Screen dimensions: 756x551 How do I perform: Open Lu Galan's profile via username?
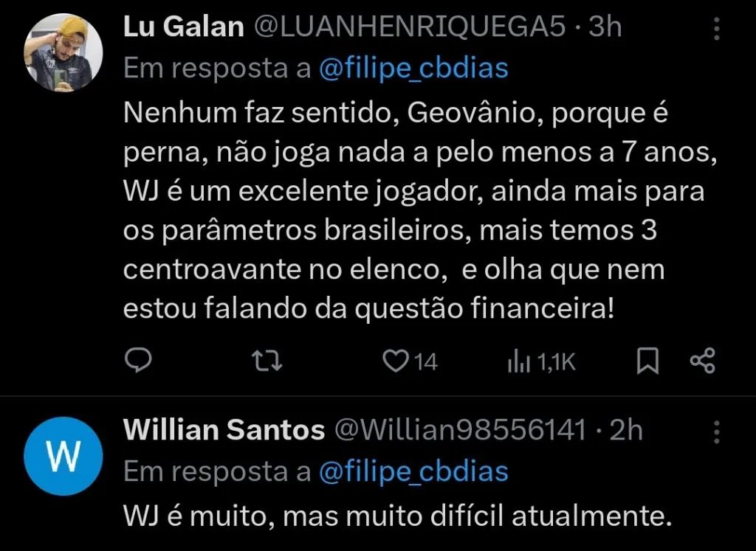pyautogui.click(x=184, y=24)
